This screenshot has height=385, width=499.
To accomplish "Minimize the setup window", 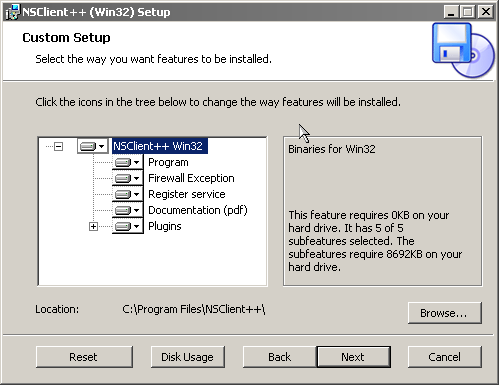I will (x=451, y=12).
